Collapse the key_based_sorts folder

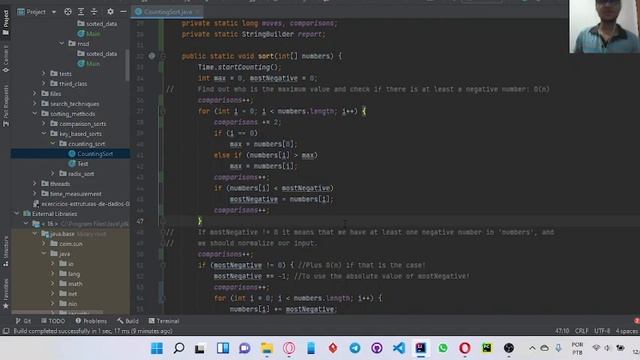(44, 133)
